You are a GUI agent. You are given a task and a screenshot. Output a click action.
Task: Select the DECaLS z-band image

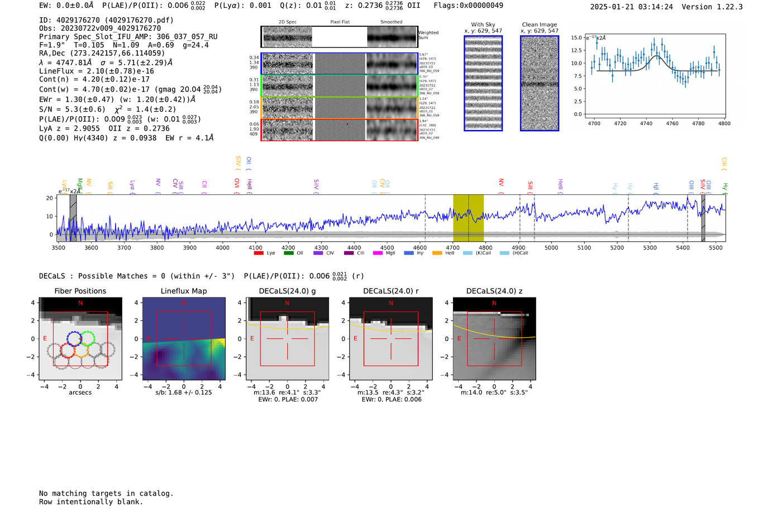494,339
